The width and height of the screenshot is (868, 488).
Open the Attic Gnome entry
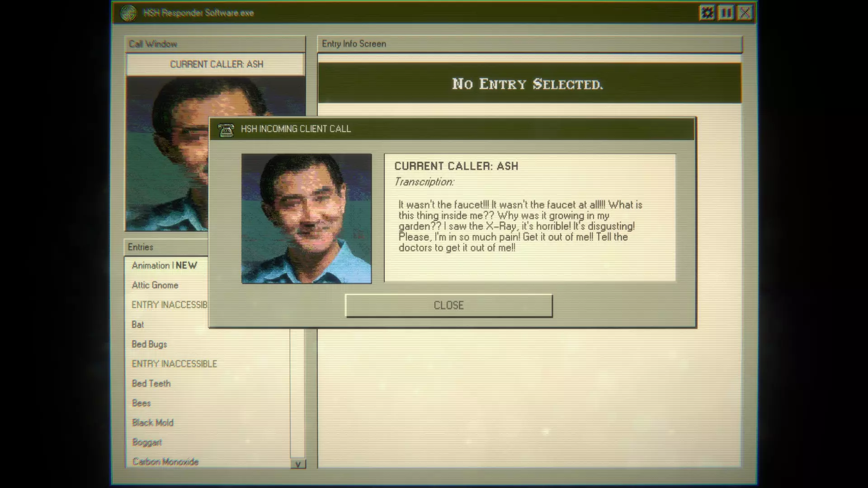pos(155,285)
